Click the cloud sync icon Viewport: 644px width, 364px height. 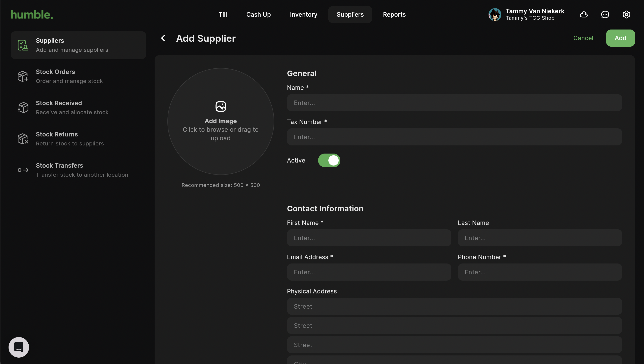(584, 15)
